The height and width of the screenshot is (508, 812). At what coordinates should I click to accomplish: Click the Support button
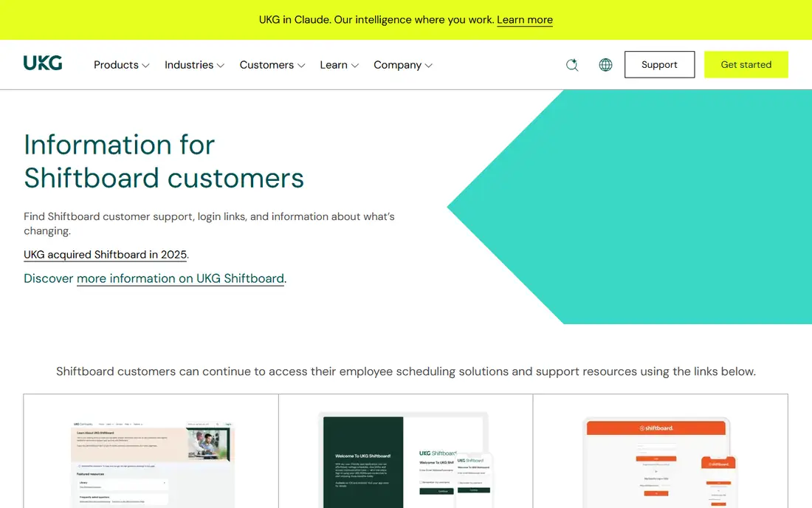[659, 65]
